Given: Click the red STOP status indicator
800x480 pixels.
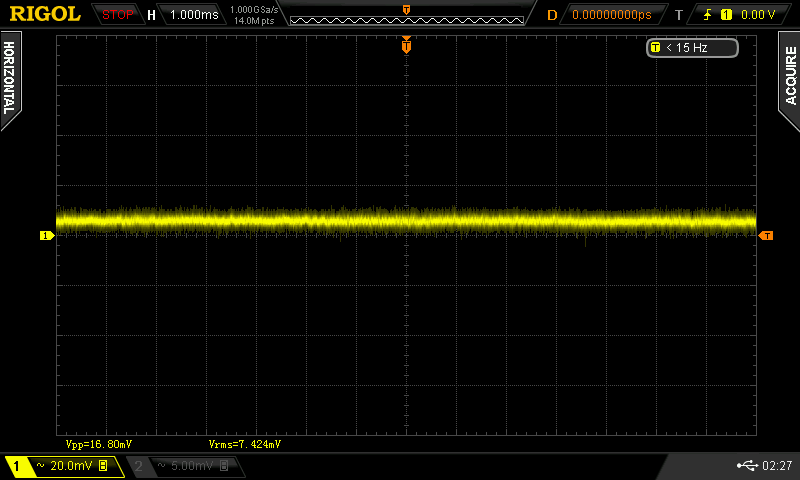Looking at the screenshot, I should [x=117, y=15].
